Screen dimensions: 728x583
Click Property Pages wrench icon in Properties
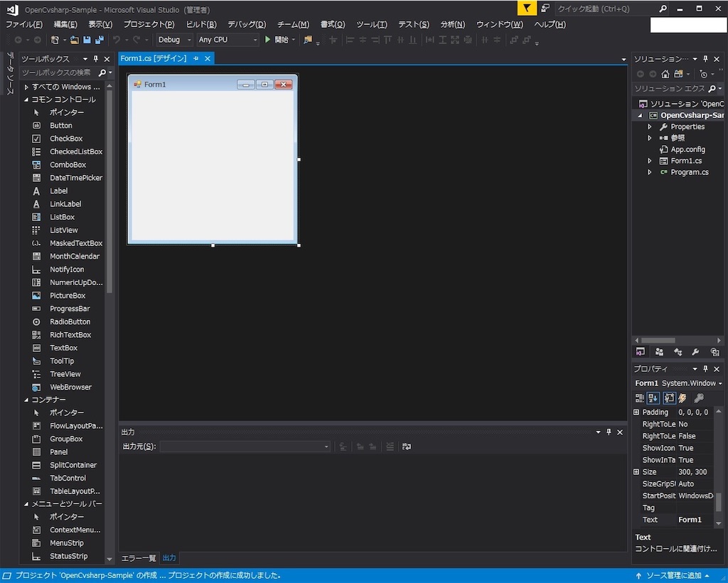point(699,398)
